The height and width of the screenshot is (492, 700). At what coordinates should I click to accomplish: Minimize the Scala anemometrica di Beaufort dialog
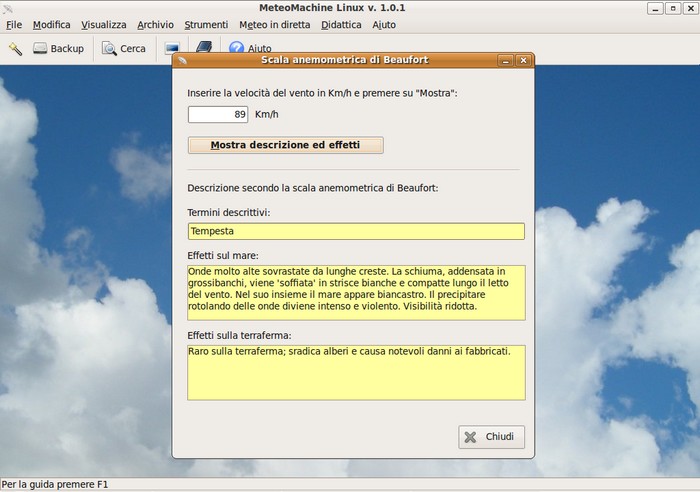pos(505,60)
